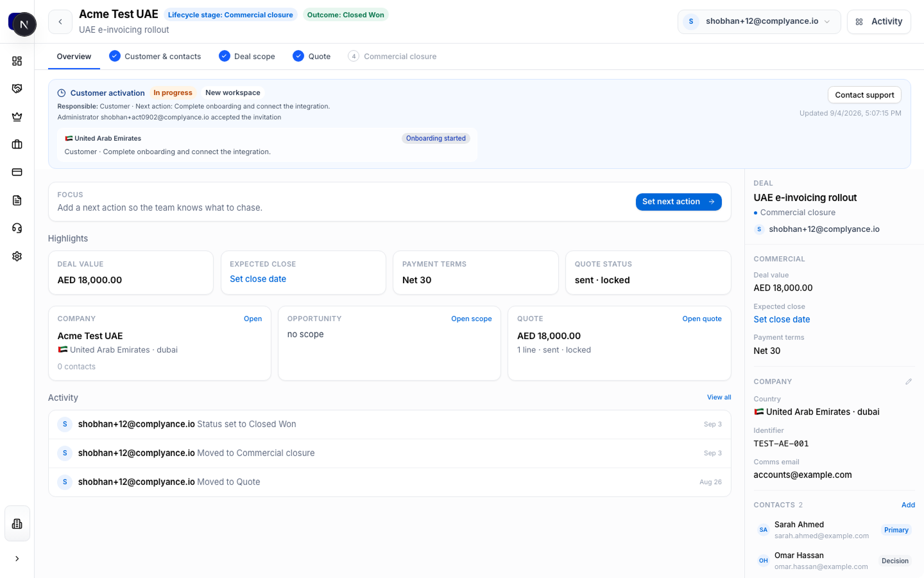Open the Open quote link
Screen dimensions: 924x578
pos(702,319)
